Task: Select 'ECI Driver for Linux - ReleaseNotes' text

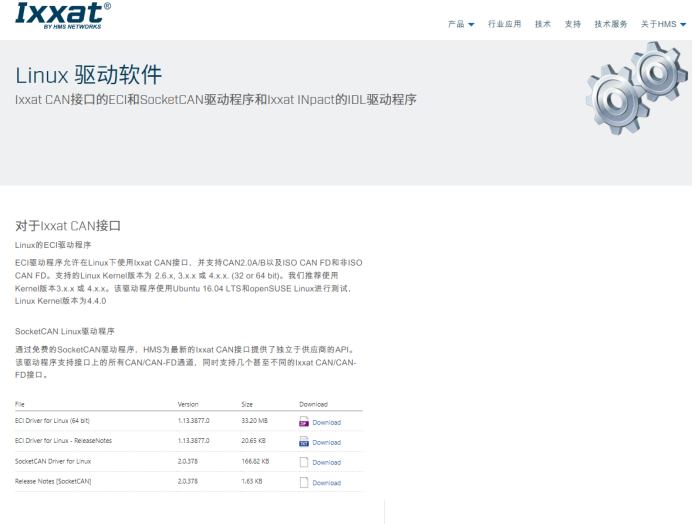Action: tap(63, 440)
